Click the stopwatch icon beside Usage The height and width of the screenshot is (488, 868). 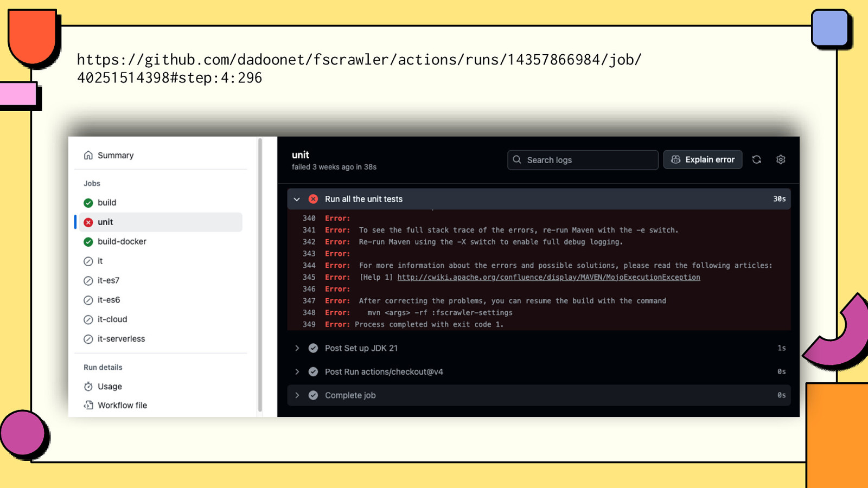coord(88,387)
